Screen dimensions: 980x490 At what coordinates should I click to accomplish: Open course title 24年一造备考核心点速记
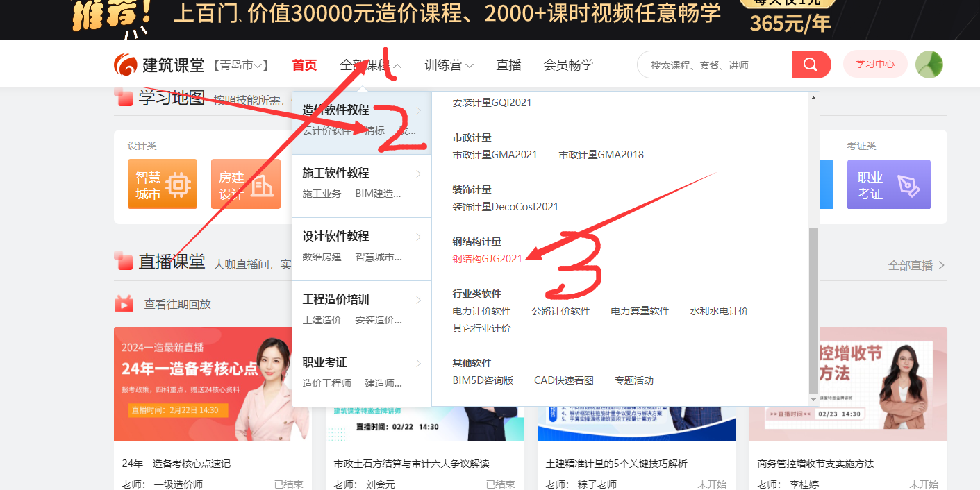click(176, 464)
